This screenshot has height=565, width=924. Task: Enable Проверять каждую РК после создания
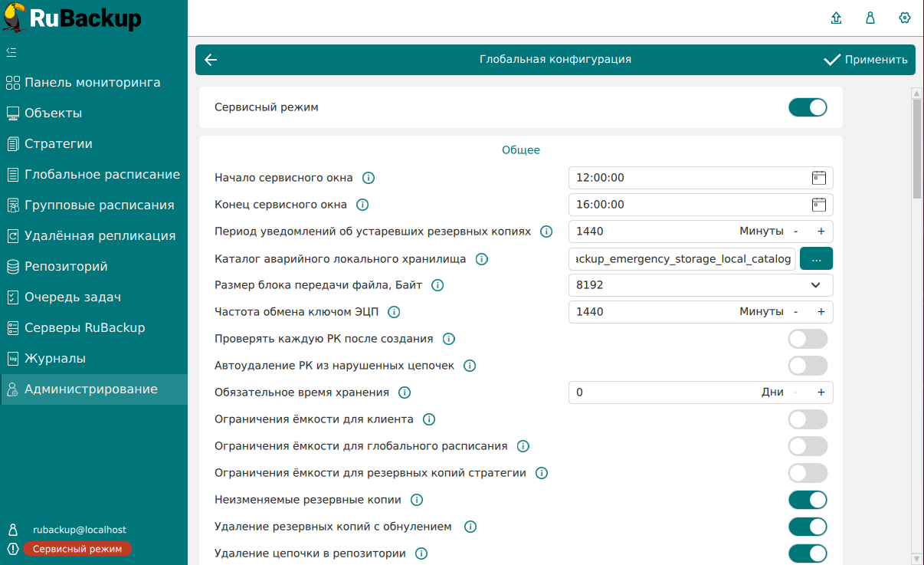[808, 339]
